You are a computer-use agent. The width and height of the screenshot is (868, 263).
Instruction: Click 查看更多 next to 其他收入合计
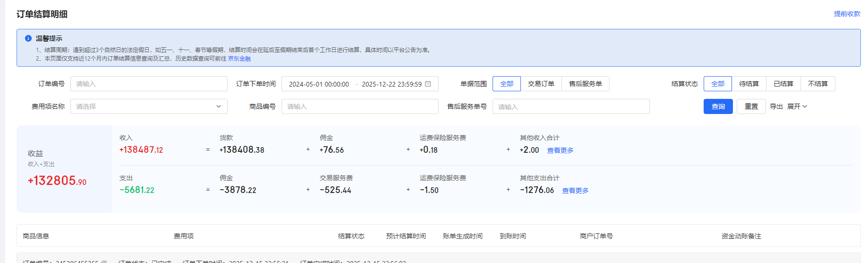[560, 150]
